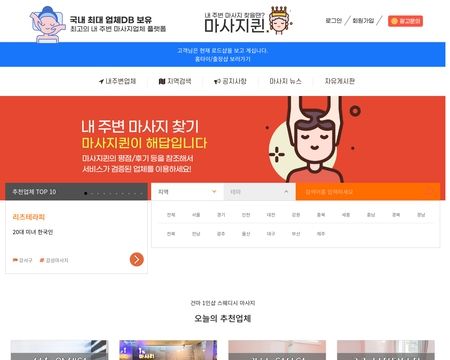
Task: Open 회원가입 sign-up link
Action: tap(363, 21)
